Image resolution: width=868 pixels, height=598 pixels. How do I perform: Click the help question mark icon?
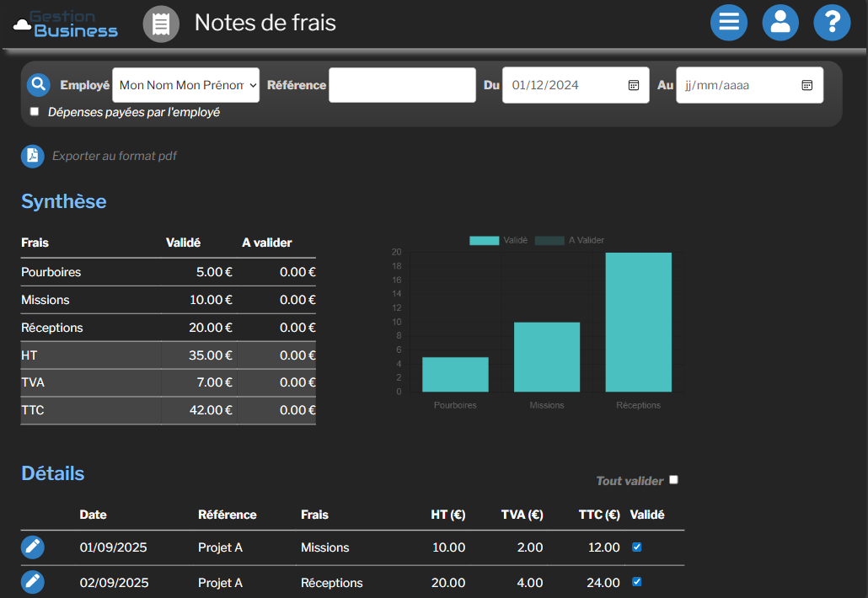click(x=832, y=23)
